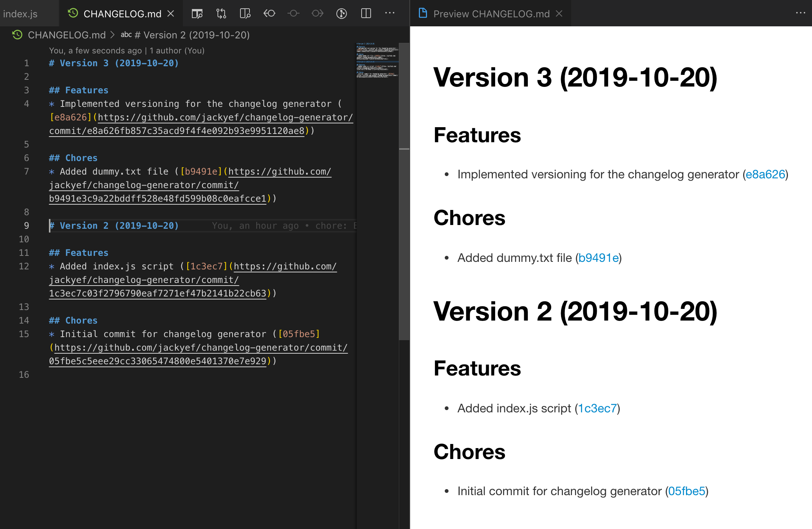Go to next change using the toolbar icon

pos(318,13)
